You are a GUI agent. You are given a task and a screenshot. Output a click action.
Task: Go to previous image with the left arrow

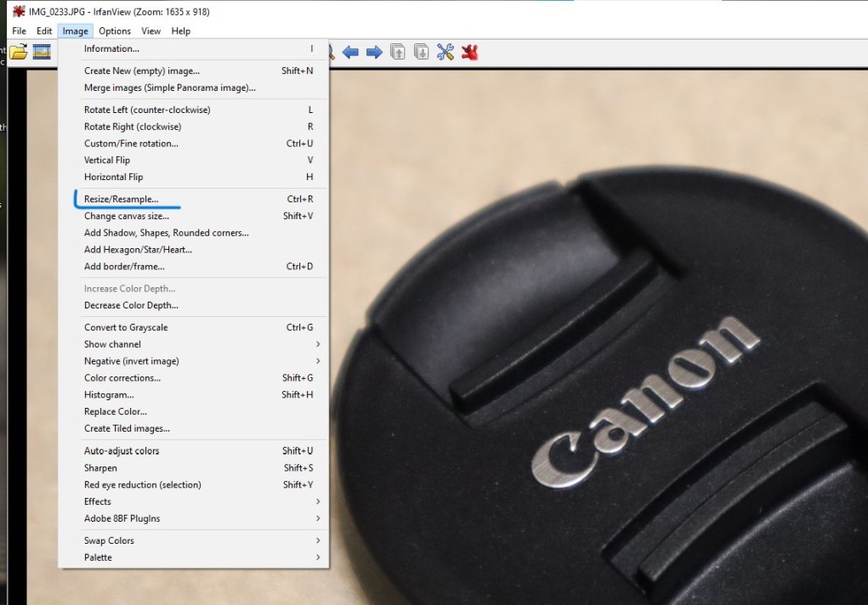coord(350,53)
